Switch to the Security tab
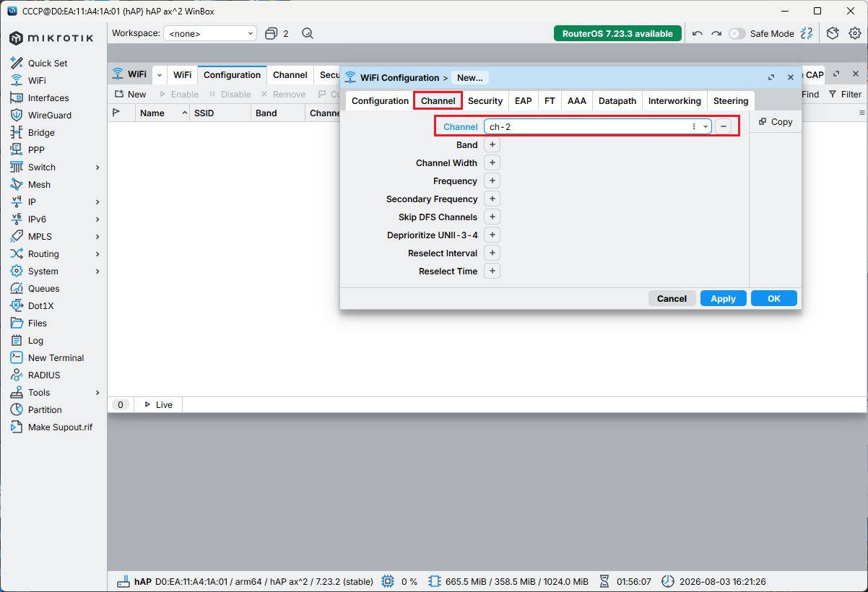The image size is (868, 592). pyautogui.click(x=485, y=101)
